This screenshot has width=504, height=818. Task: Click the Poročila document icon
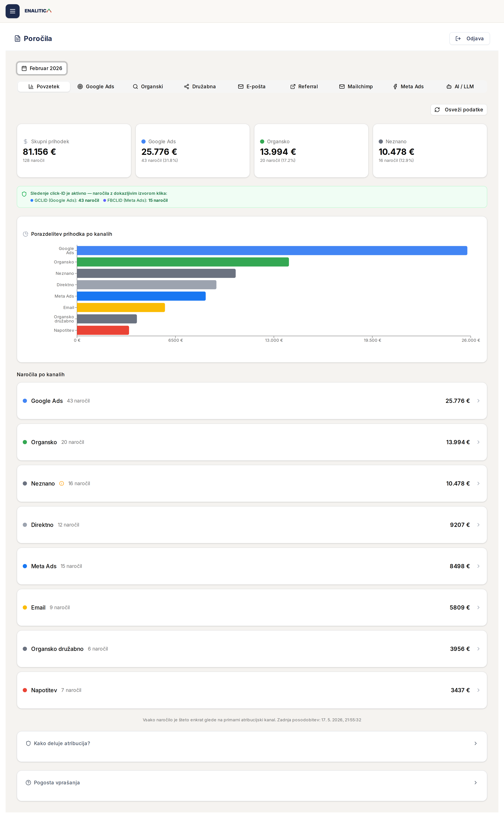click(18, 39)
